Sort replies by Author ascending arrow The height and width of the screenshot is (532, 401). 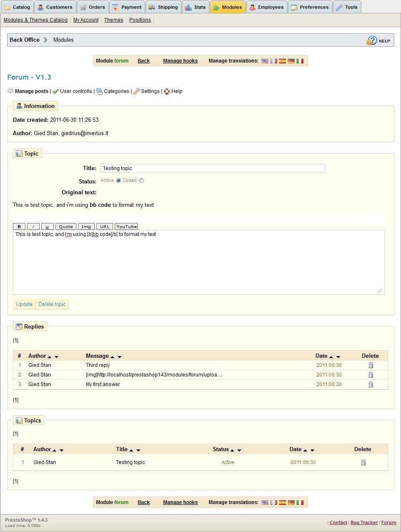pos(50,357)
